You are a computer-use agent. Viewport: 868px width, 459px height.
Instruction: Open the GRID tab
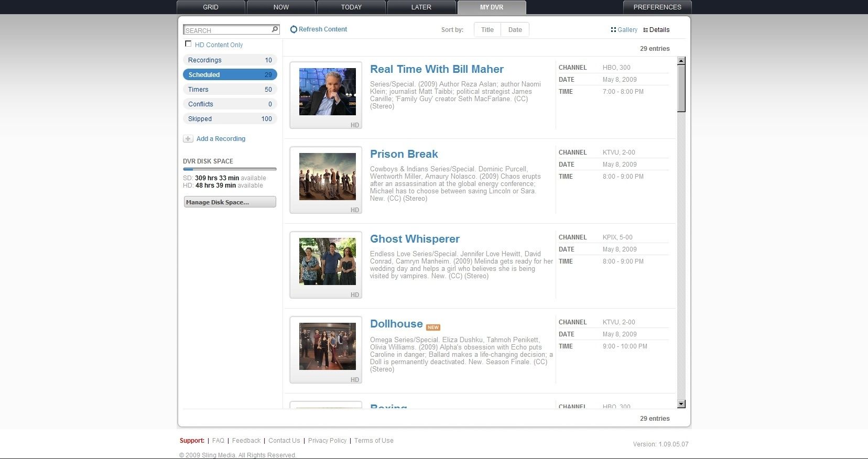(211, 7)
